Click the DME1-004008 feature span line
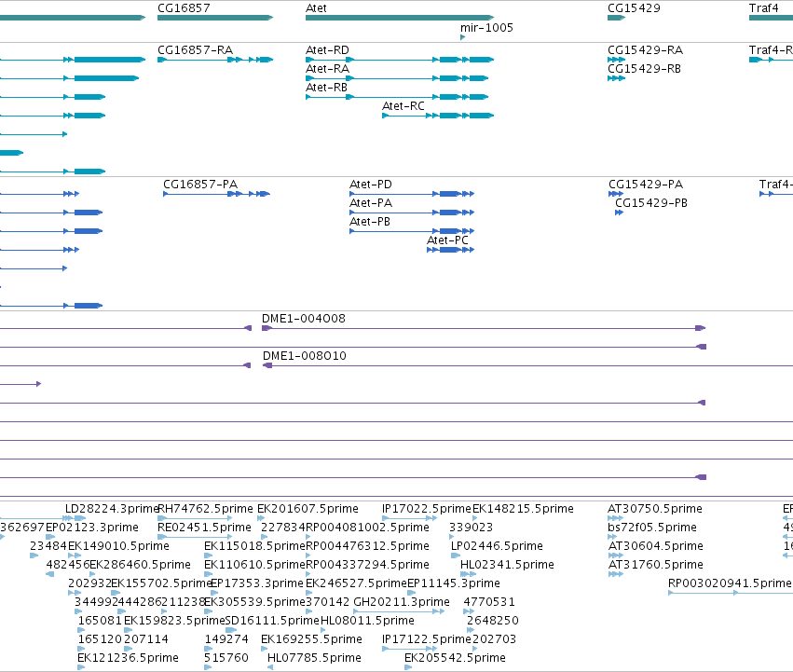 click(484, 328)
